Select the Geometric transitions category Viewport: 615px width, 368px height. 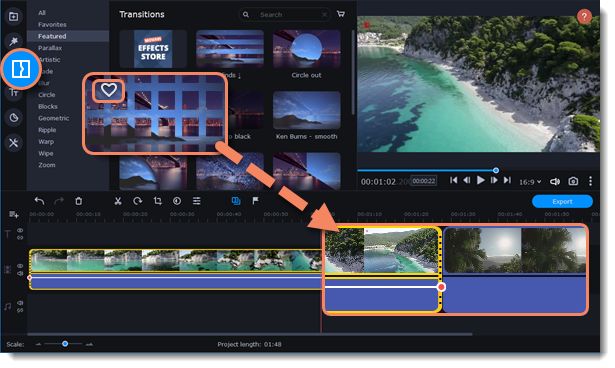(x=54, y=118)
